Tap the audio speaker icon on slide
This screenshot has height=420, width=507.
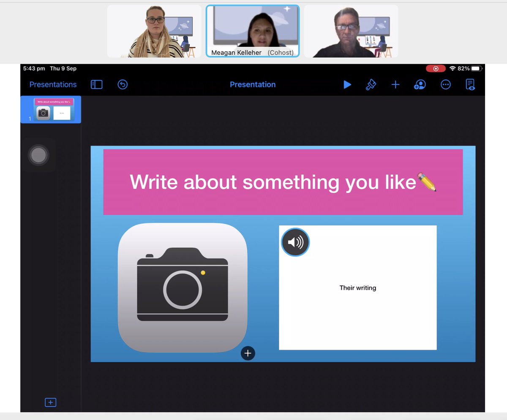(295, 242)
